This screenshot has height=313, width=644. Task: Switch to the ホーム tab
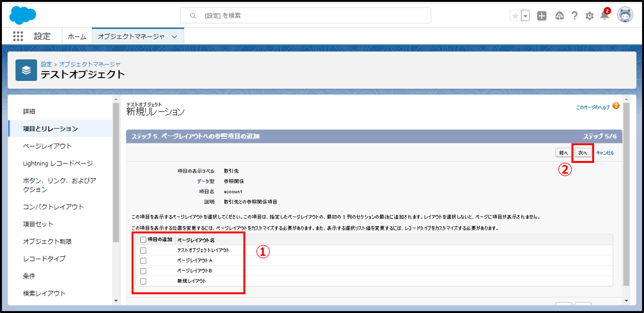tap(77, 37)
